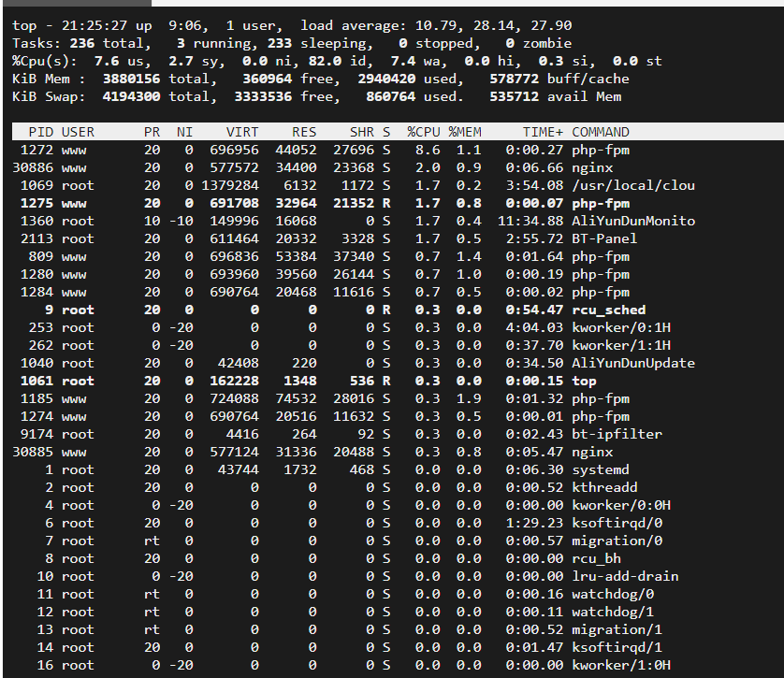
Task: Click the '535712 avail Mem' value
Action: (x=555, y=96)
